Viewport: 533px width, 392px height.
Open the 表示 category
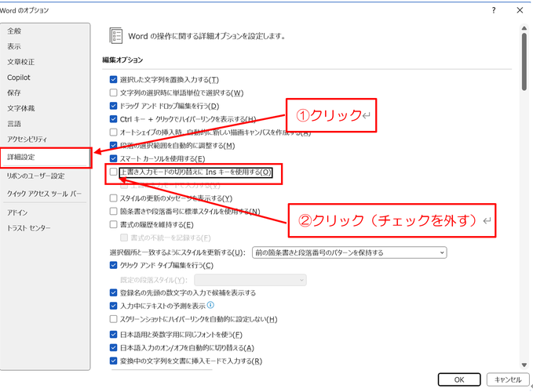click(14, 46)
